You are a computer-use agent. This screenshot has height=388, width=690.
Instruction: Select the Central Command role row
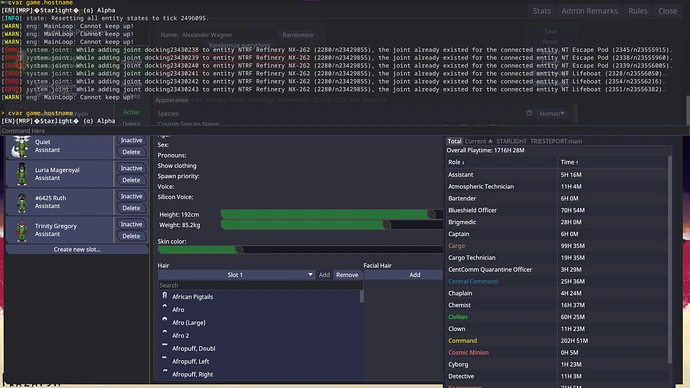pos(557,282)
